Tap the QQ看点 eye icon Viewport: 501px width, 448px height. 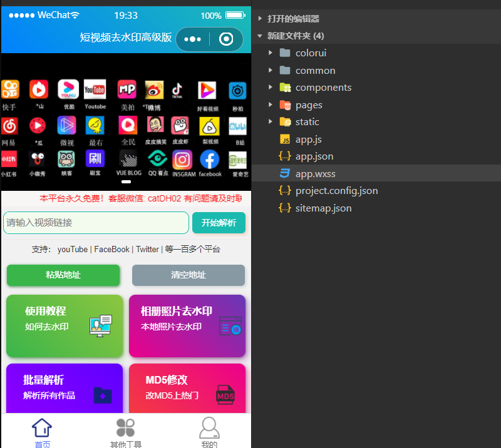coord(157,159)
